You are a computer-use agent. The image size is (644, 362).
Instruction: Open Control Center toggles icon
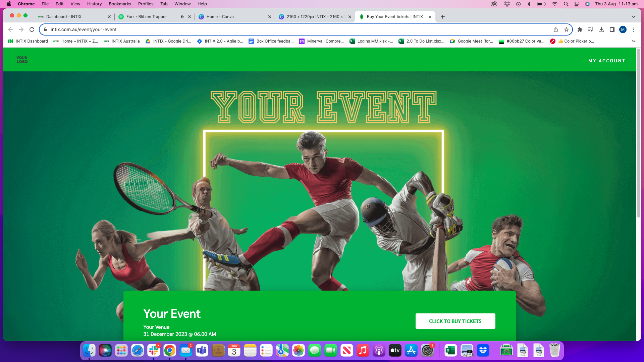(x=577, y=4)
